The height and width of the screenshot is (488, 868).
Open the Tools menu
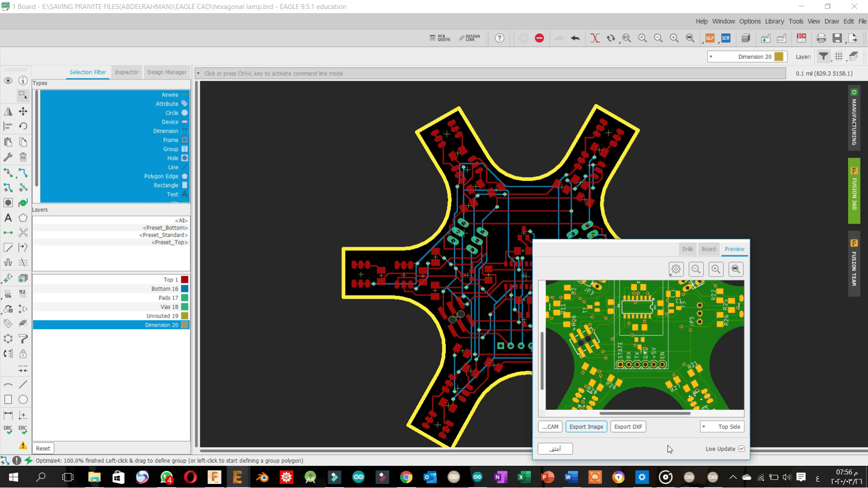click(796, 21)
